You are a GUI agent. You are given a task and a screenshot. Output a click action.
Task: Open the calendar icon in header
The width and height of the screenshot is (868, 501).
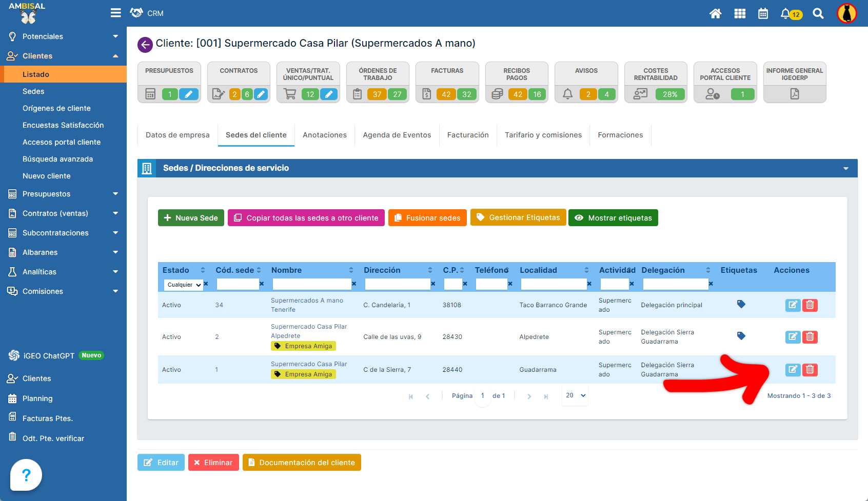763,14
